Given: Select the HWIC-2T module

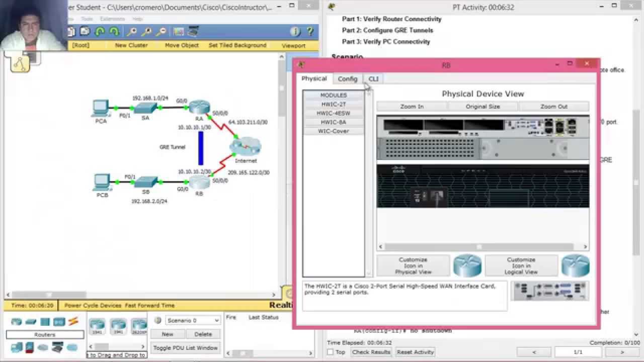Looking at the screenshot, I should click(x=334, y=104).
